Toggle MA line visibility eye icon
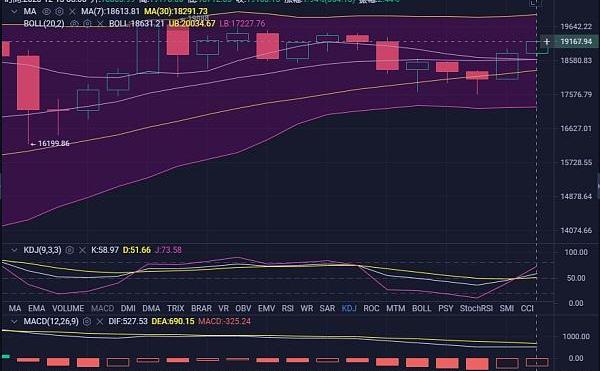600x371 pixels. (47, 11)
